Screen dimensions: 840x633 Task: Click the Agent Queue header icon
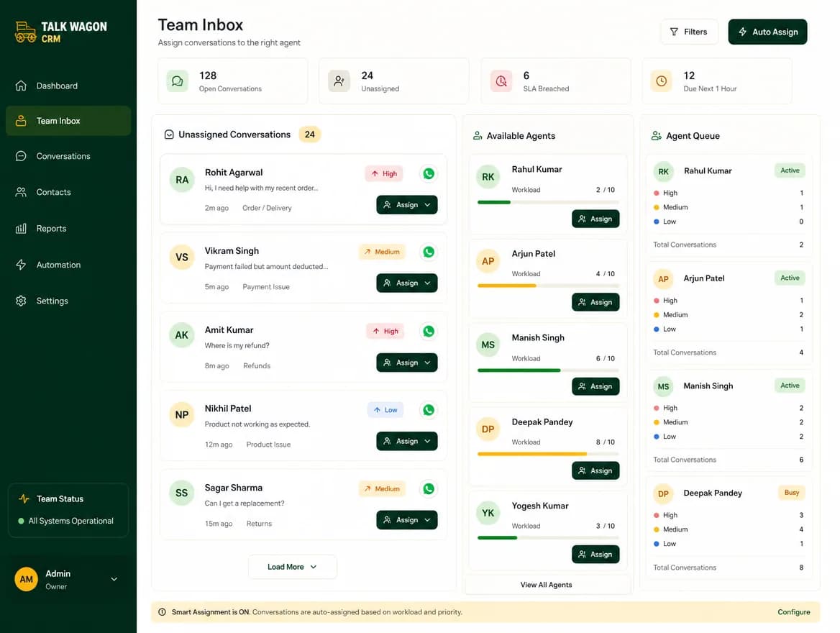point(656,136)
